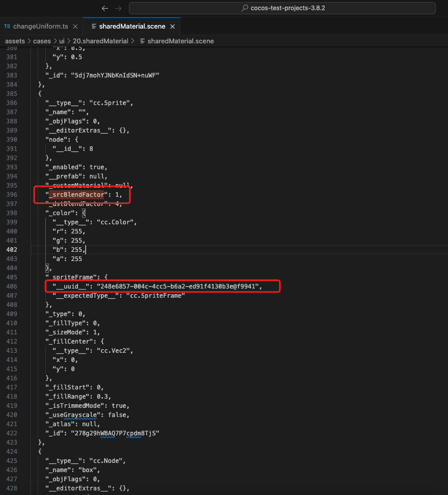The height and width of the screenshot is (495, 448).
Task: Expand the assets breadcrumb
Action: pos(15,41)
